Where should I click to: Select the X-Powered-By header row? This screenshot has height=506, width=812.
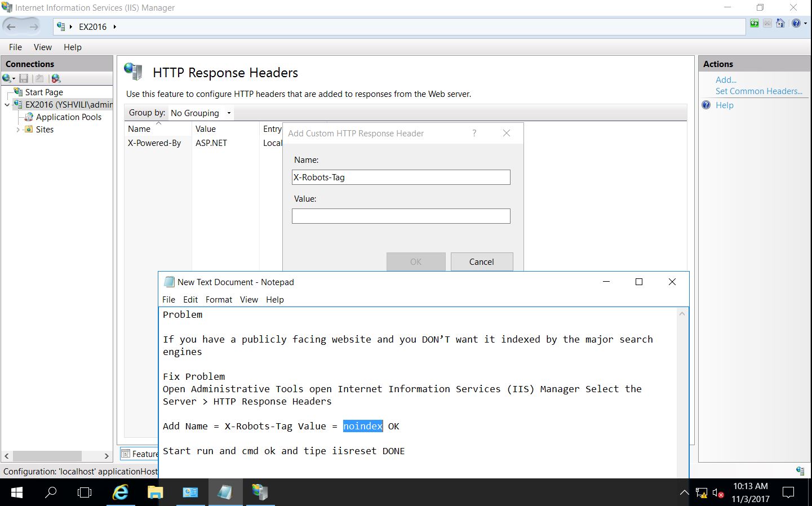[x=203, y=143]
